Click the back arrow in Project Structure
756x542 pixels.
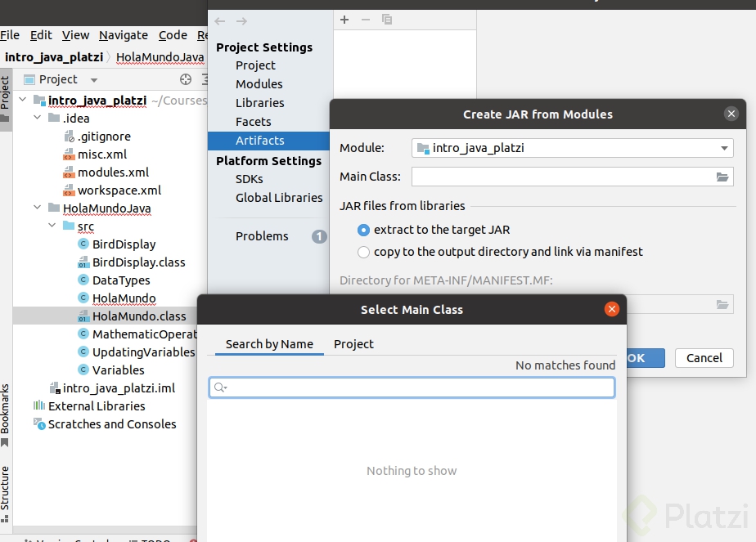(x=220, y=21)
